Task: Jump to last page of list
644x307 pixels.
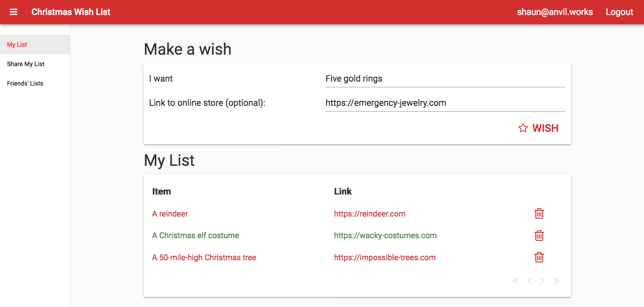Action: (556, 281)
